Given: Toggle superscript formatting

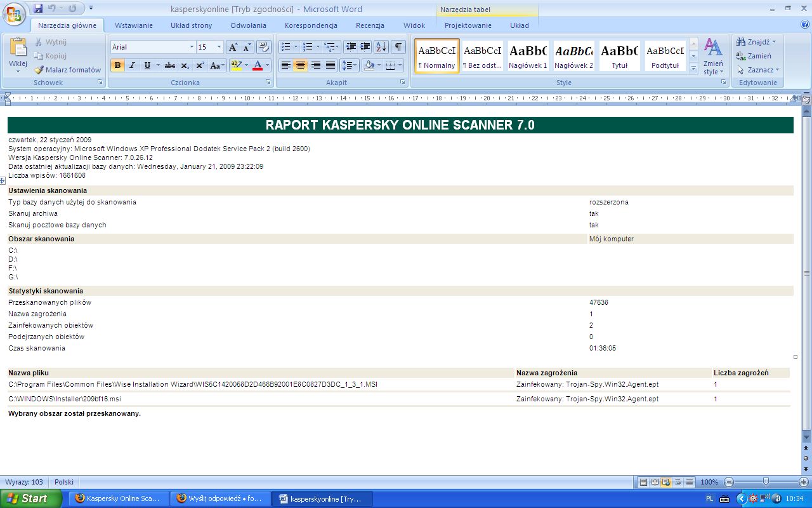Looking at the screenshot, I should point(199,65).
